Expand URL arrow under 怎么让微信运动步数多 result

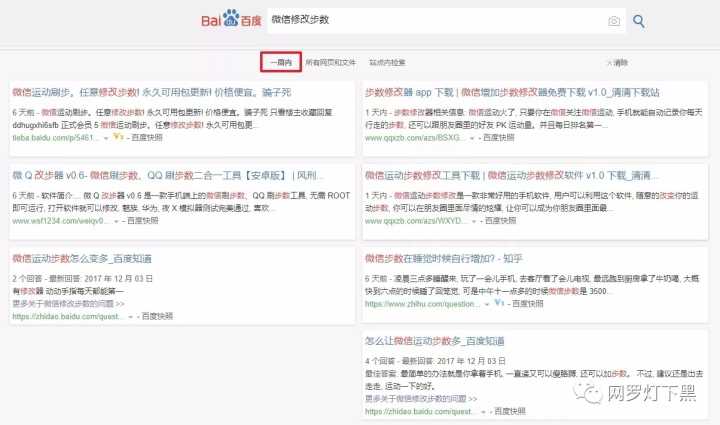483,412
